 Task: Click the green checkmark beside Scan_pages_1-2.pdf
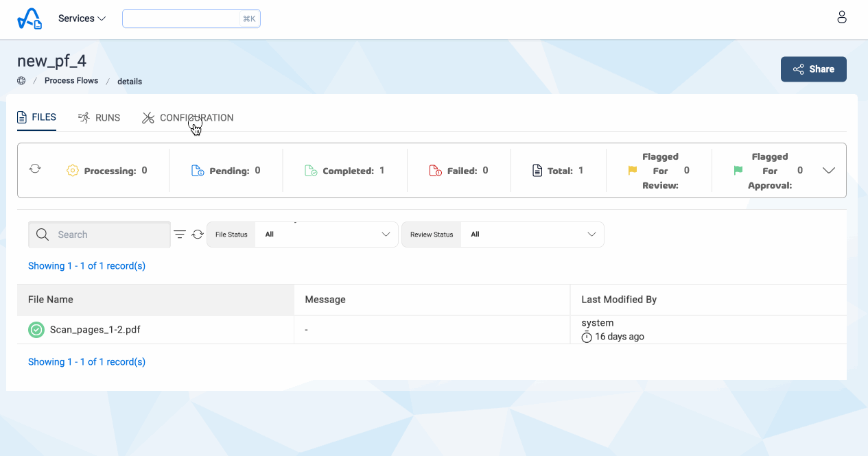[36, 330]
